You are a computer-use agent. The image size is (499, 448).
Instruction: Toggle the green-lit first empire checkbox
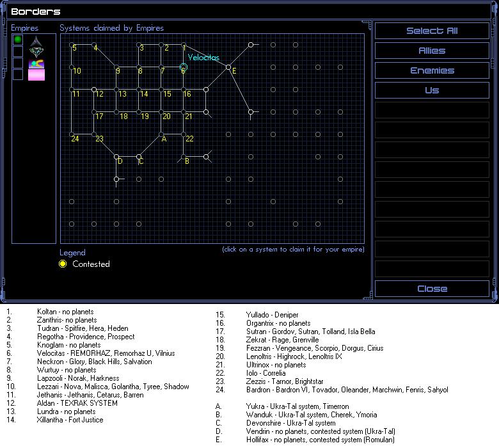coord(18,40)
